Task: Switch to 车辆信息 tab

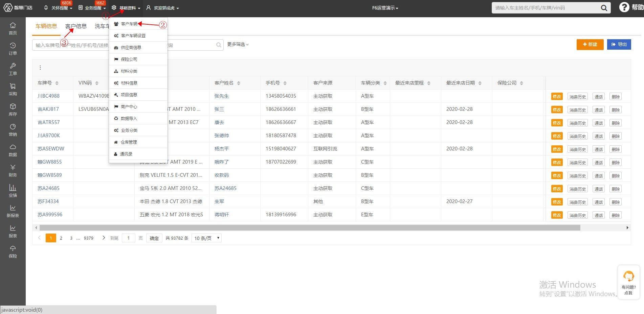Action: [46, 26]
